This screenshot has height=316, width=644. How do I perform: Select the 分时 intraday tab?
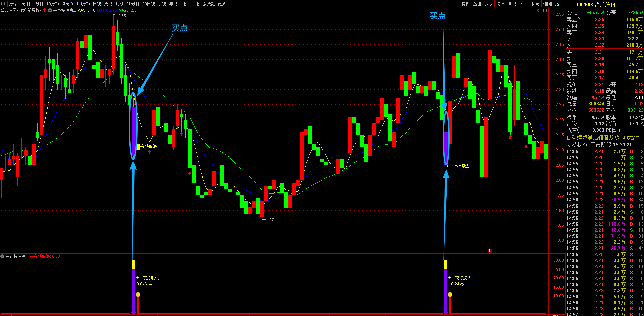pyautogui.click(x=13, y=4)
